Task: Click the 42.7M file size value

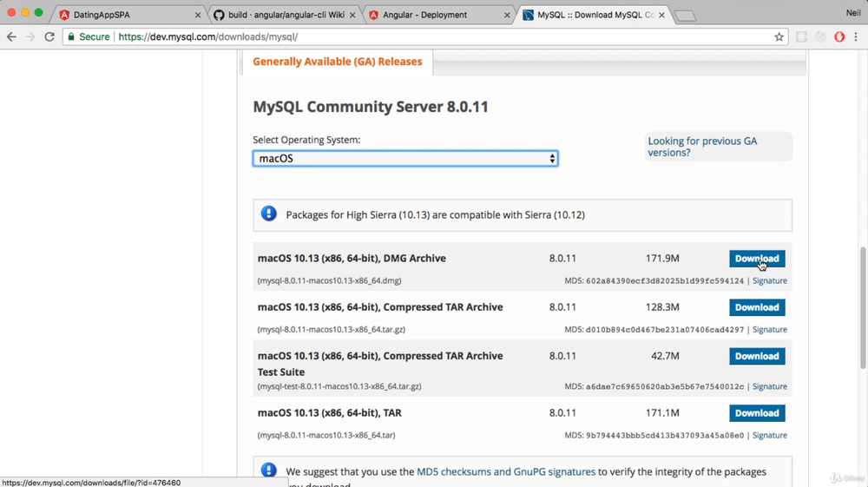Action: [665, 356]
